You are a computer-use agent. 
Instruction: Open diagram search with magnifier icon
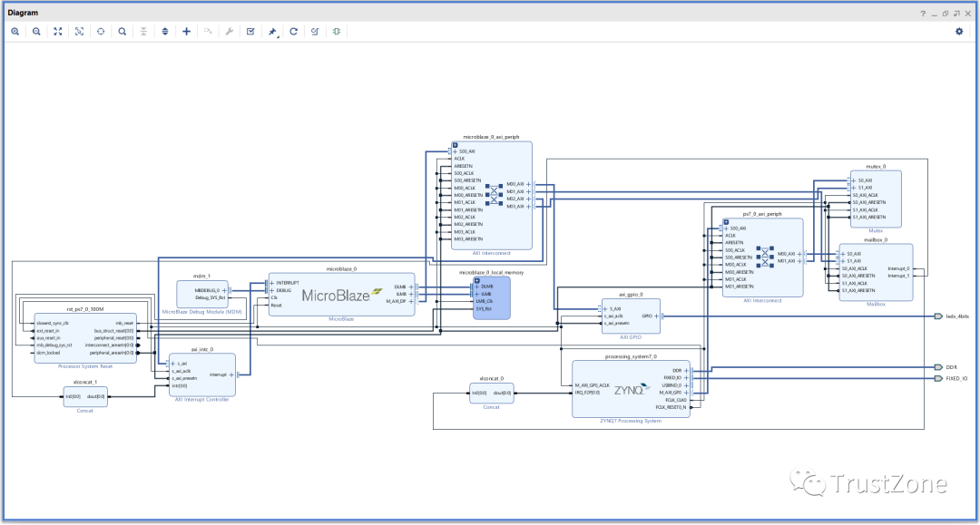tap(122, 31)
